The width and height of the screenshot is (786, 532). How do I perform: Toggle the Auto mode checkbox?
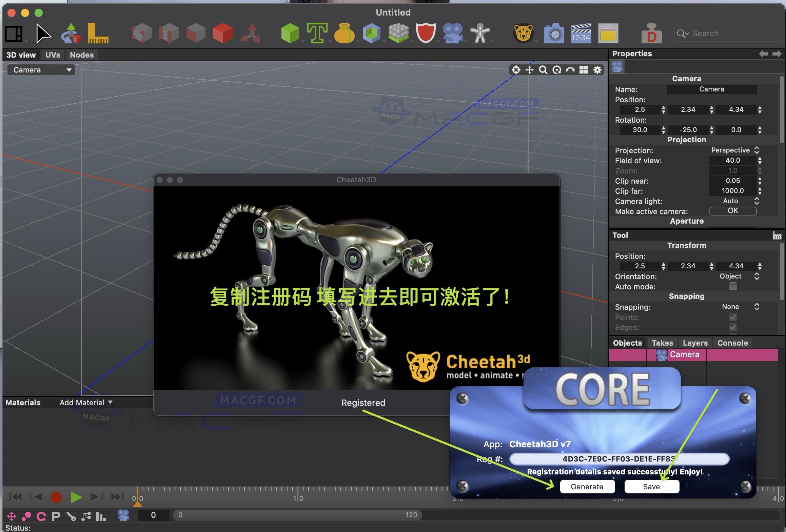click(x=733, y=287)
